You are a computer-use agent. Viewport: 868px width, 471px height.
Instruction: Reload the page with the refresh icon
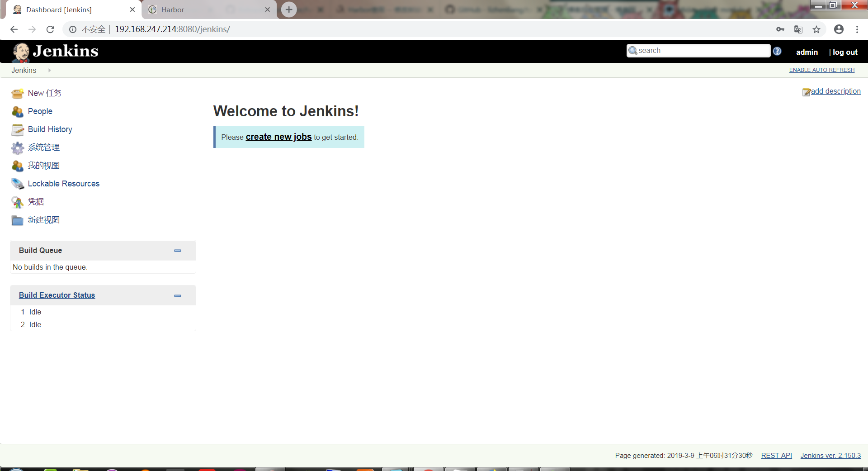coord(50,29)
